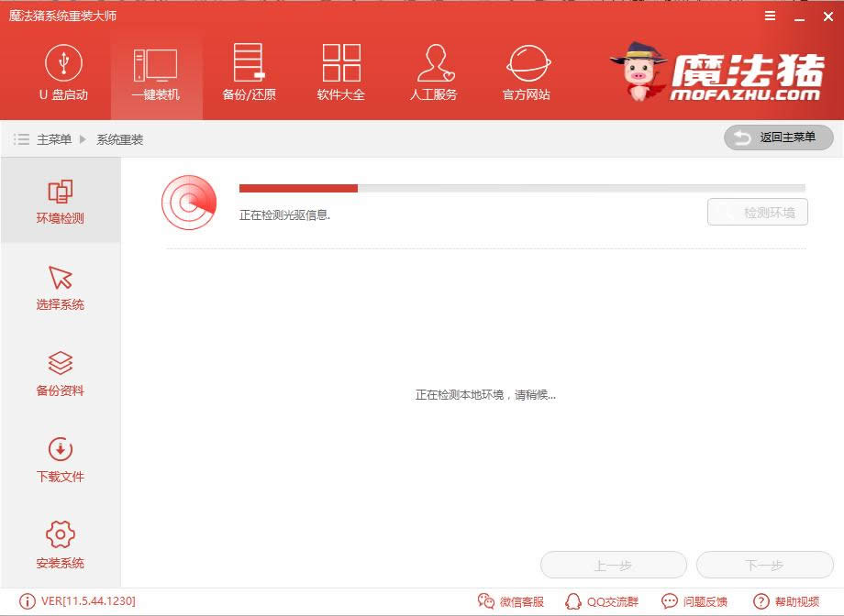The width and height of the screenshot is (844, 616).
Task: Open the 备份/还原 backup and restore section
Action: (249, 74)
